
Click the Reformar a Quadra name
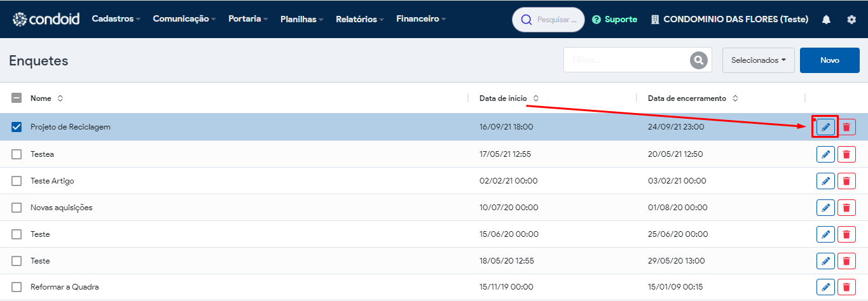tap(65, 287)
